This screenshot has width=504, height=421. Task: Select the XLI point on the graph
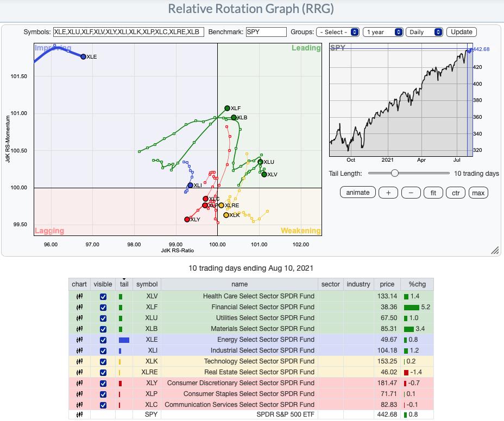point(190,186)
